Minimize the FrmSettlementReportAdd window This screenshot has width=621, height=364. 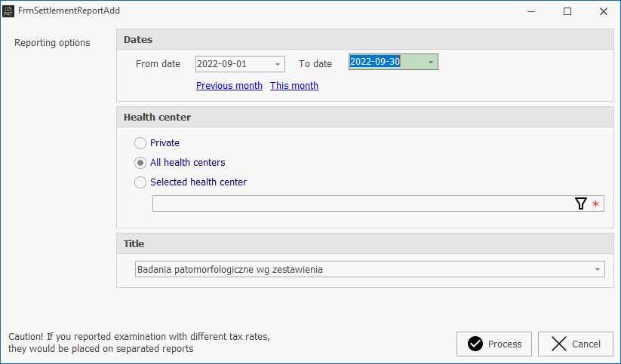(532, 11)
